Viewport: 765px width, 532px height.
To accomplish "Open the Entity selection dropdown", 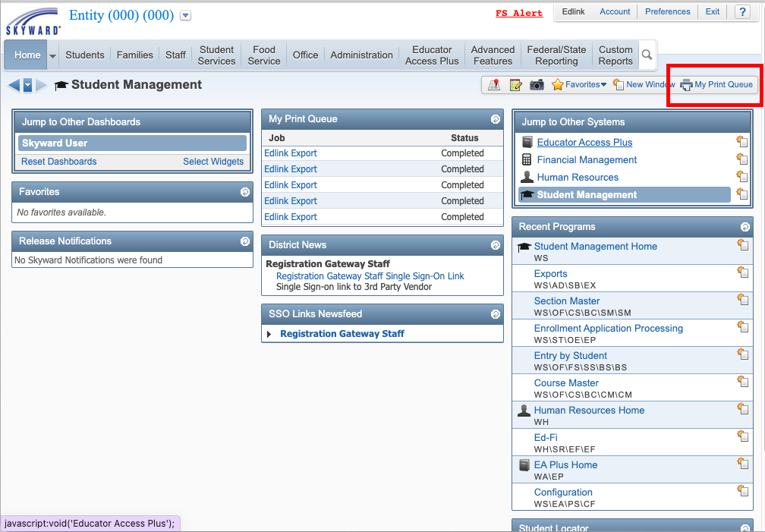I will pos(185,16).
